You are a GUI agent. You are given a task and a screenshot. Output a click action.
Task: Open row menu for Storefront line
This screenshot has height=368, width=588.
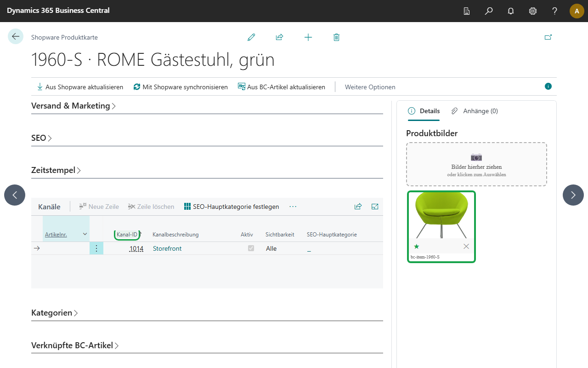coord(96,248)
